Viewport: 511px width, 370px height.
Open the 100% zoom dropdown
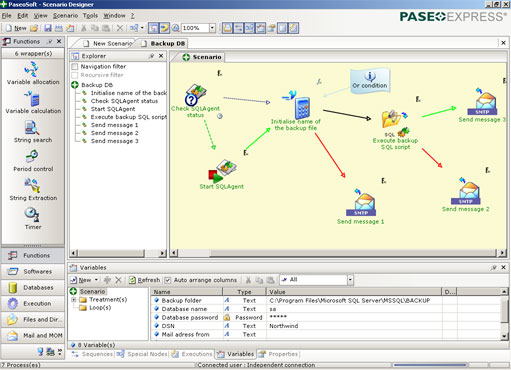click(212, 28)
